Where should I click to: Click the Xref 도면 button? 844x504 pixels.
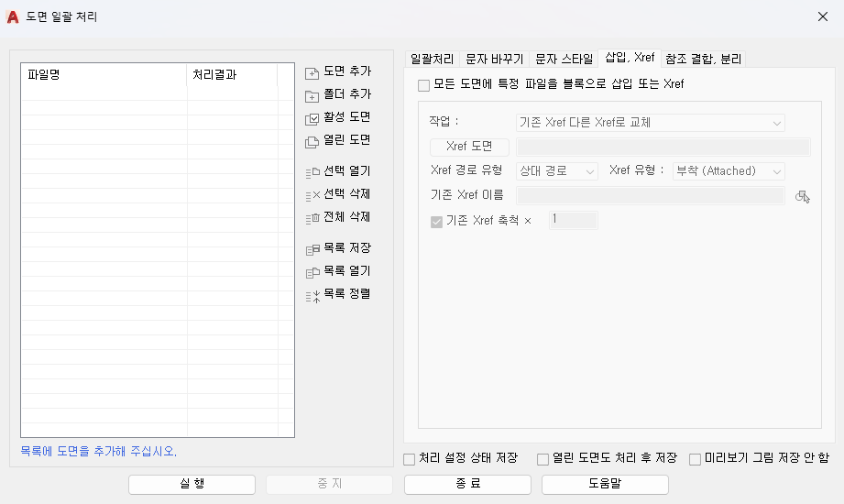click(469, 147)
